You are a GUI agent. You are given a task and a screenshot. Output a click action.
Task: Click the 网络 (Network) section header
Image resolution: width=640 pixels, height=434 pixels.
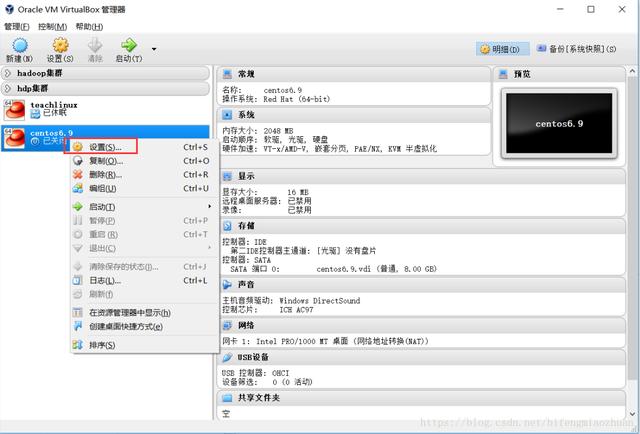(x=421, y=325)
